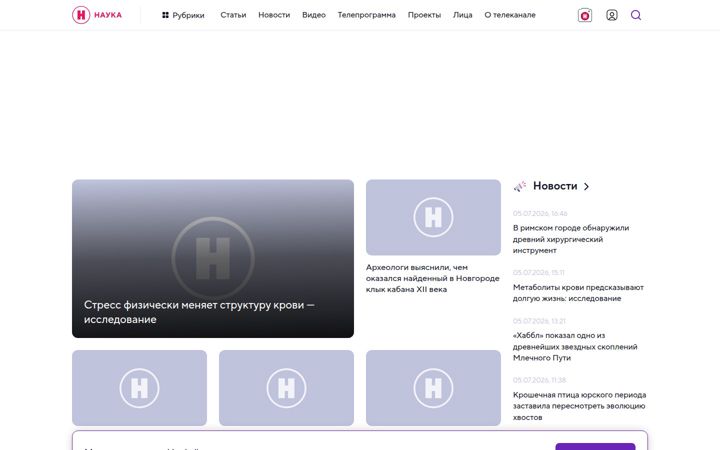The height and width of the screenshot is (450, 720).
Task: Open the Новости sidebar heading
Action: point(555,186)
